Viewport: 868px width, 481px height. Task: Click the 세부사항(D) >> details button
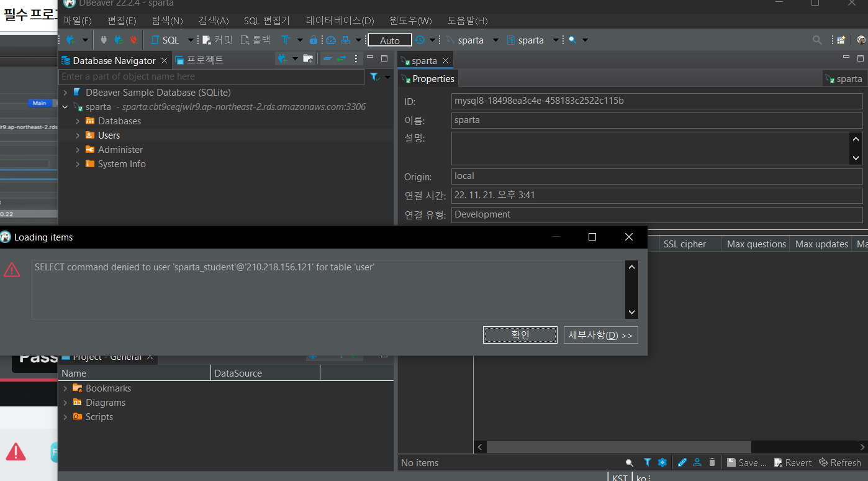tap(601, 335)
